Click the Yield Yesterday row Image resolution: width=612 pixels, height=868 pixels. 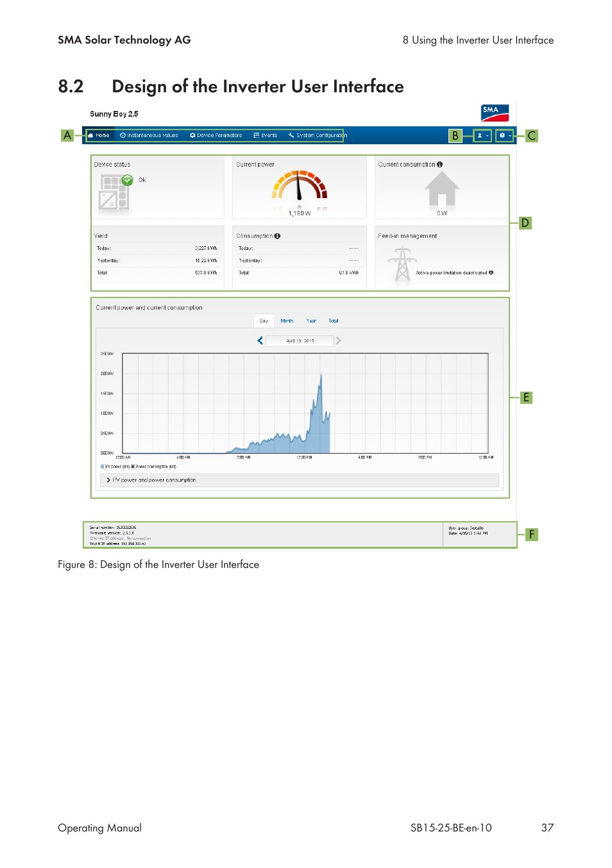pos(157,260)
